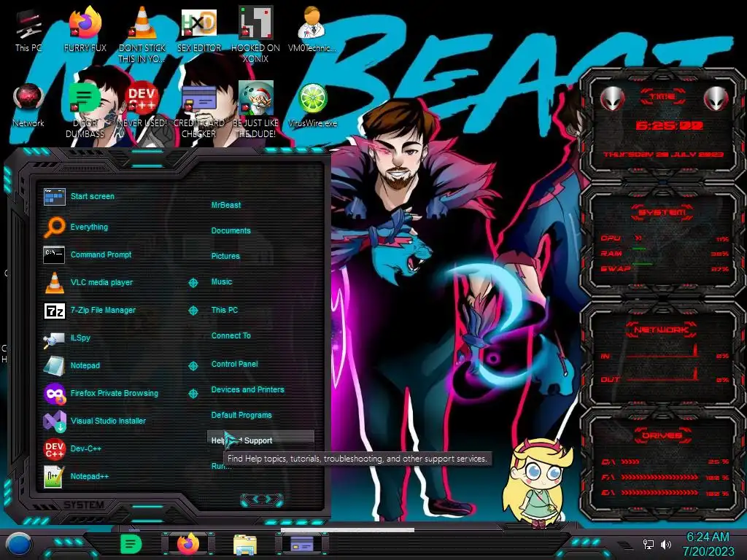Image resolution: width=747 pixels, height=560 pixels.
Task: Open the SEX EDITOR HxD desktop shortcut
Action: pyautogui.click(x=198, y=28)
